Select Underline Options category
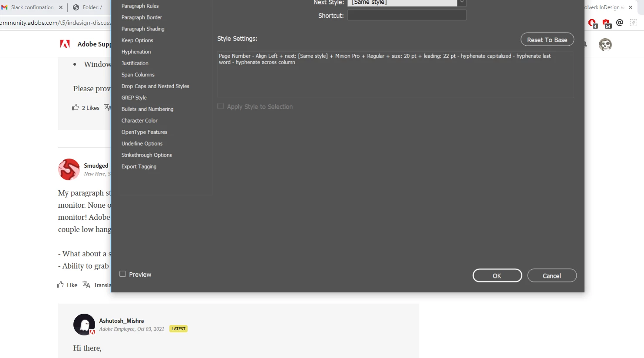Image resolution: width=644 pixels, height=358 pixels. (142, 143)
